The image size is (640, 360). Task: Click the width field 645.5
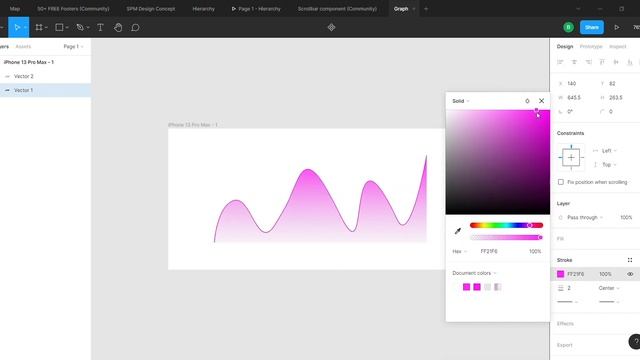click(573, 98)
